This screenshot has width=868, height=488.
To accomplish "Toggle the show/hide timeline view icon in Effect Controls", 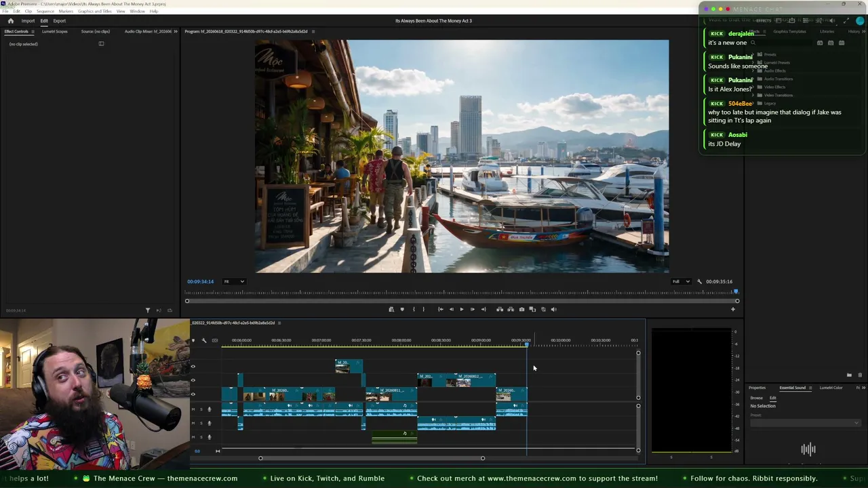I will [101, 44].
